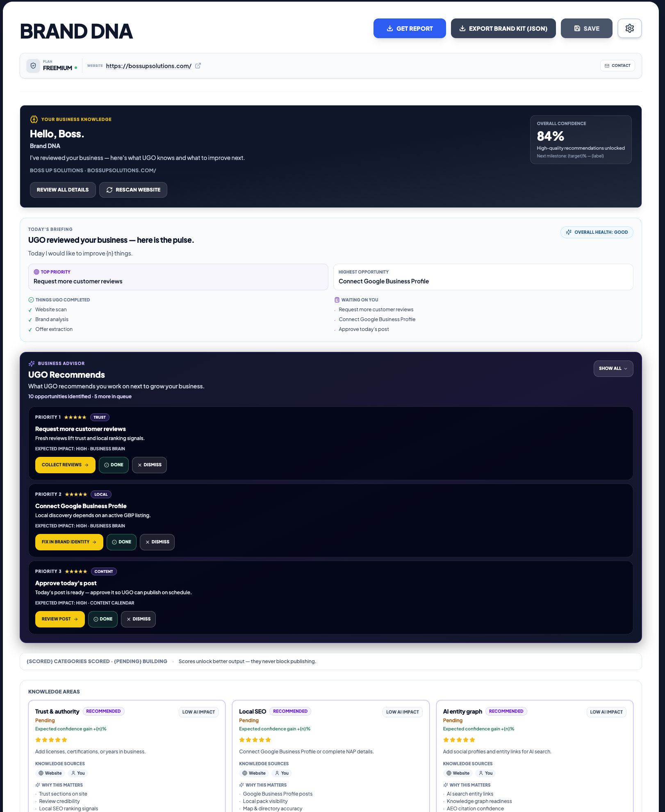This screenshot has height=812, width=665.
Task: Mark Approve today's post as Done
Action: [x=103, y=619]
